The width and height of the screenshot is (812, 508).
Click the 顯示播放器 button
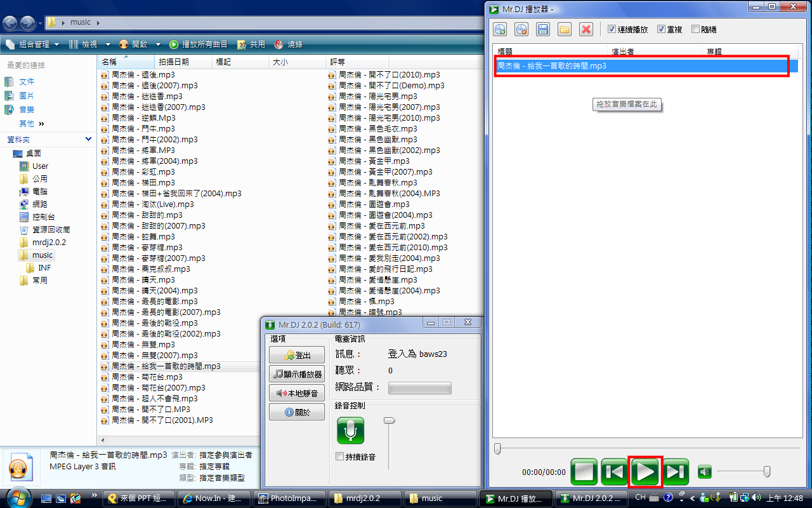[x=297, y=374]
